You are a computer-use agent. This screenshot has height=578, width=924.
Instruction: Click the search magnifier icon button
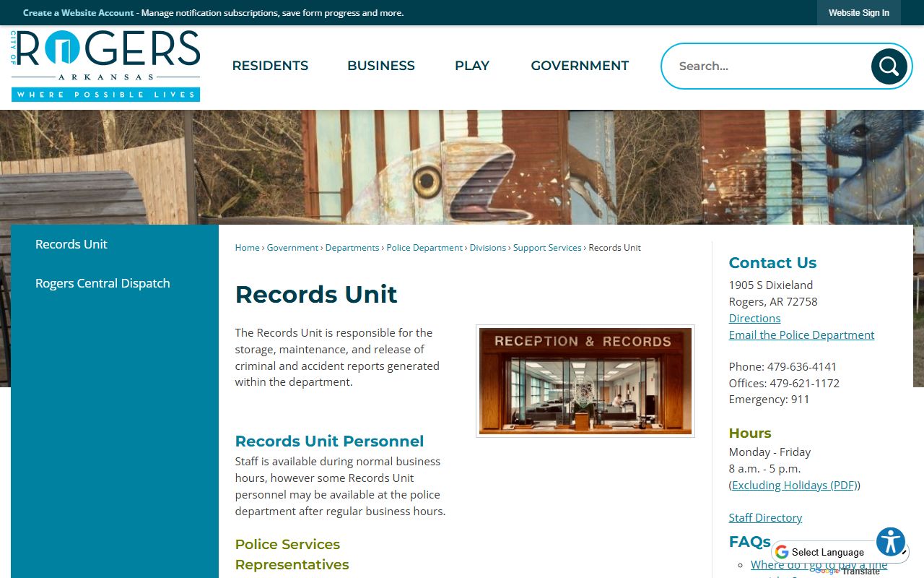tap(889, 66)
